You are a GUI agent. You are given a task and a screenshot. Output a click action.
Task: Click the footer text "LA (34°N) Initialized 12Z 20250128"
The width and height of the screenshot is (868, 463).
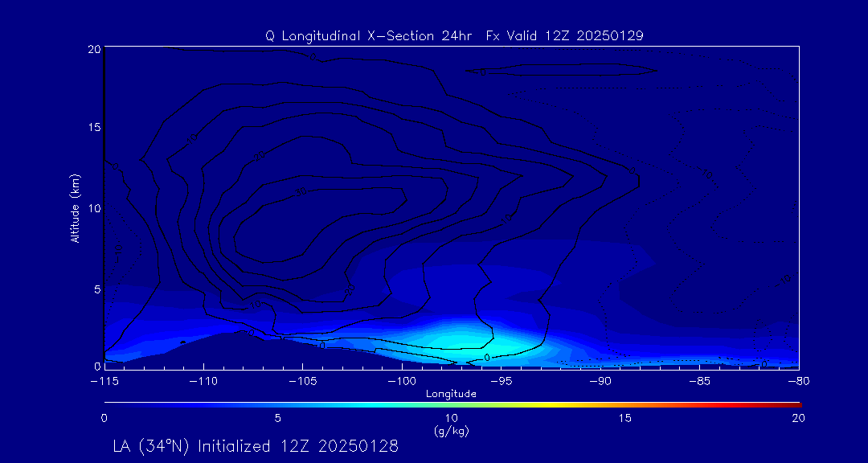tap(256, 446)
